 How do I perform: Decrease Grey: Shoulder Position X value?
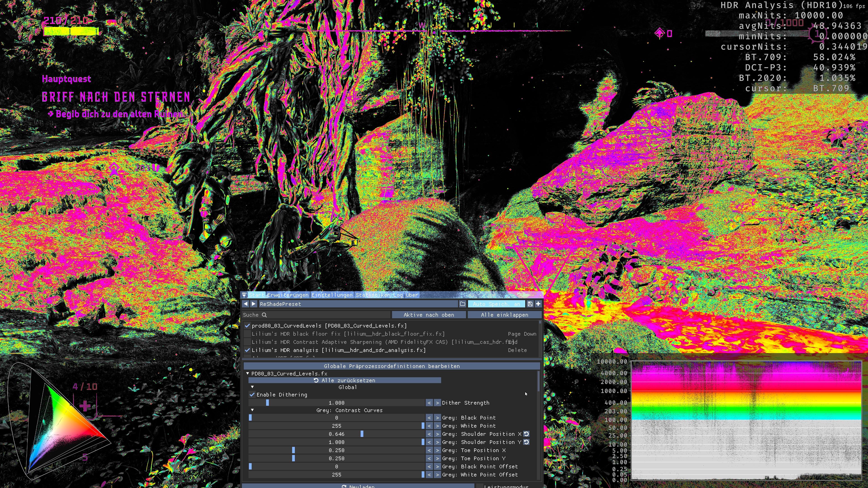(429, 434)
